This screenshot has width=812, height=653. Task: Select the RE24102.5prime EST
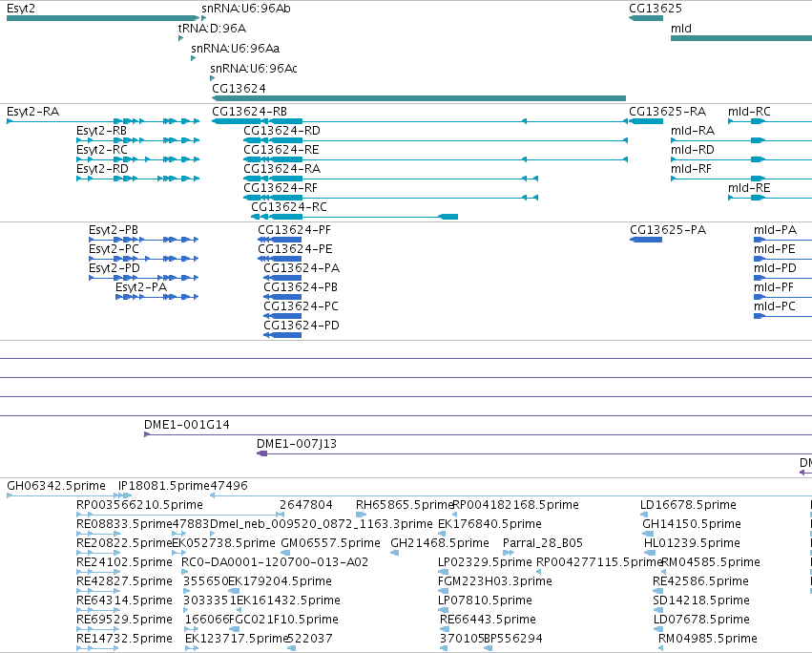tap(98, 572)
